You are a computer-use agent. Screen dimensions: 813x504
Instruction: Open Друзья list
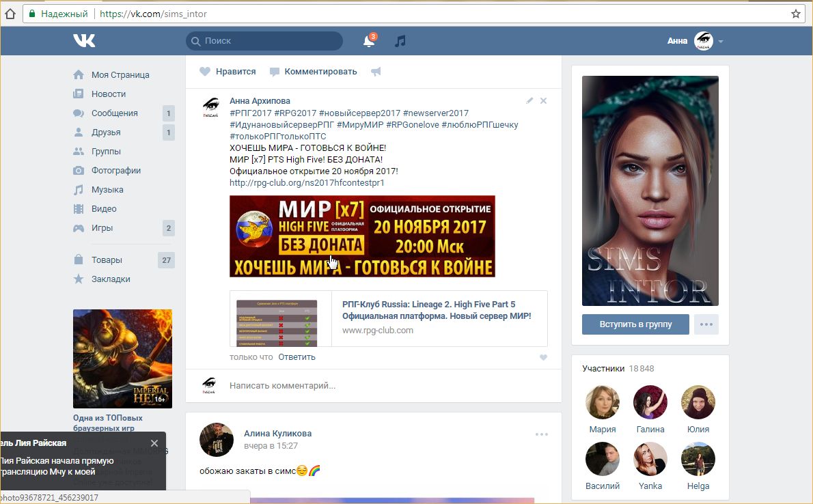(106, 132)
